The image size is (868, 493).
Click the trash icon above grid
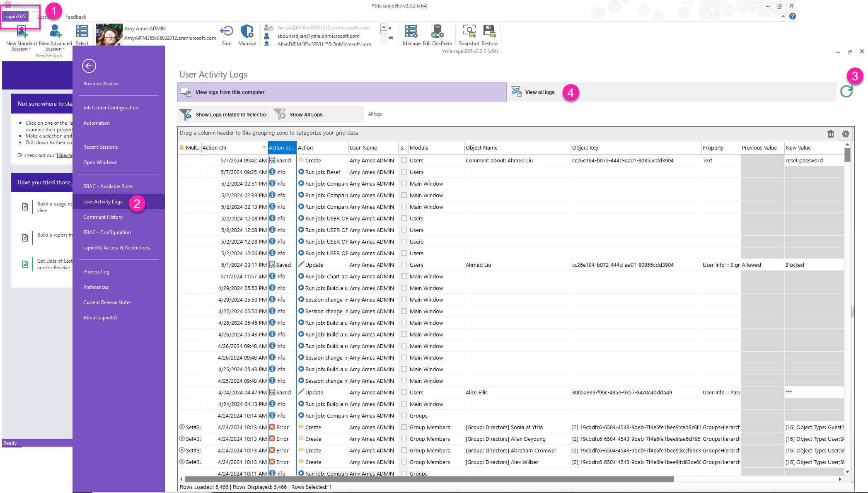[x=830, y=134]
